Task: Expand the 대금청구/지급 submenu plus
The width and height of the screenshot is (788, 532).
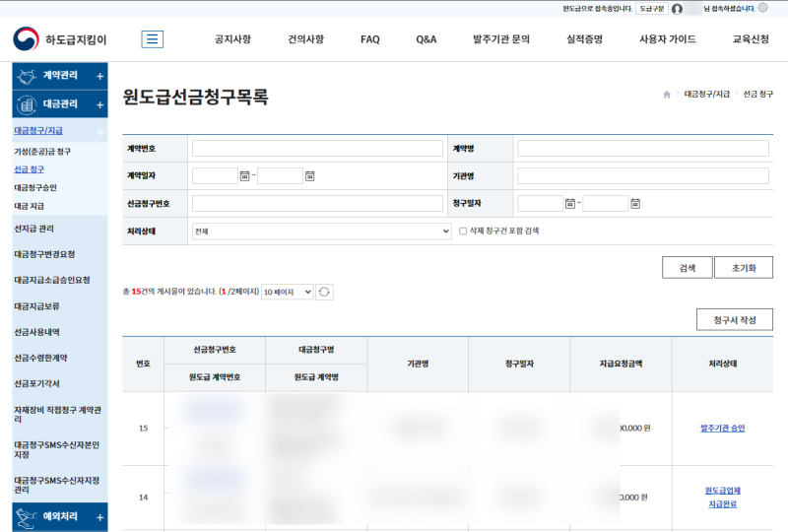Action: (100, 132)
